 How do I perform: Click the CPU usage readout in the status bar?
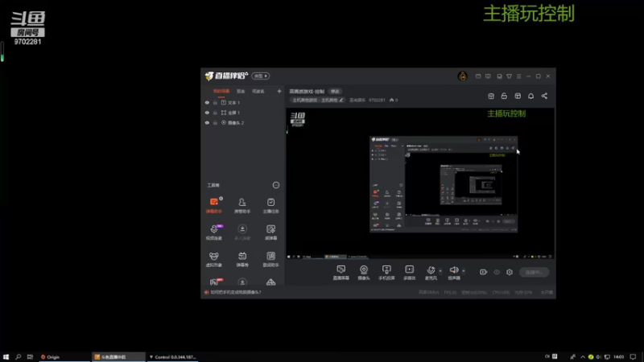point(501,293)
